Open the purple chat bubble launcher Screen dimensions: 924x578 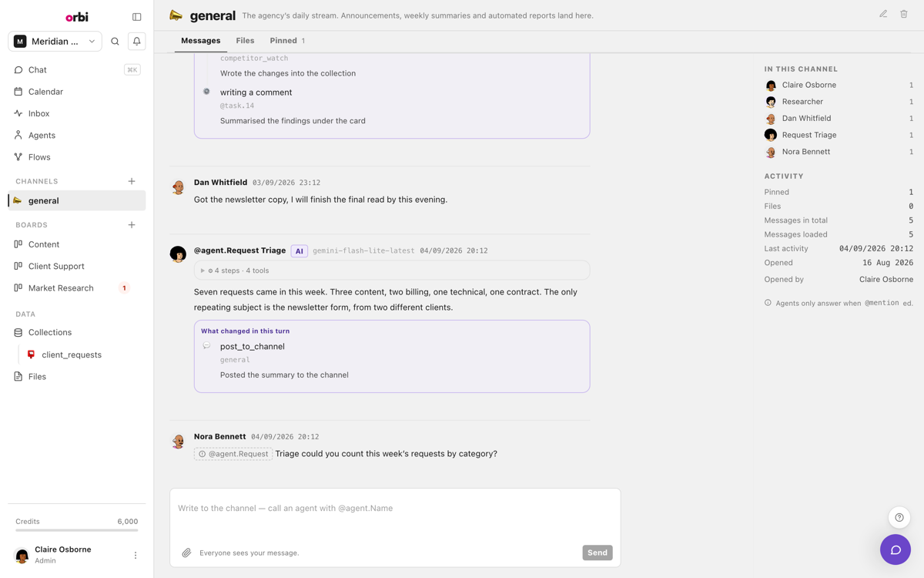pos(896,549)
